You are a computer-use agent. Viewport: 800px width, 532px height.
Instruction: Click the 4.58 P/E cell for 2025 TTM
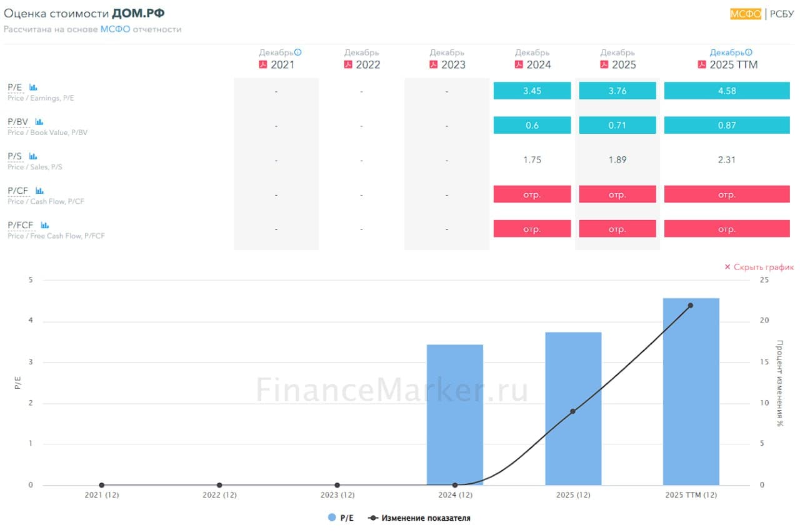727,91
